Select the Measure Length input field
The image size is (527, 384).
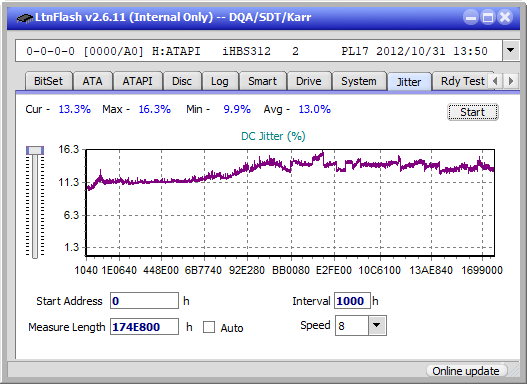(145, 327)
